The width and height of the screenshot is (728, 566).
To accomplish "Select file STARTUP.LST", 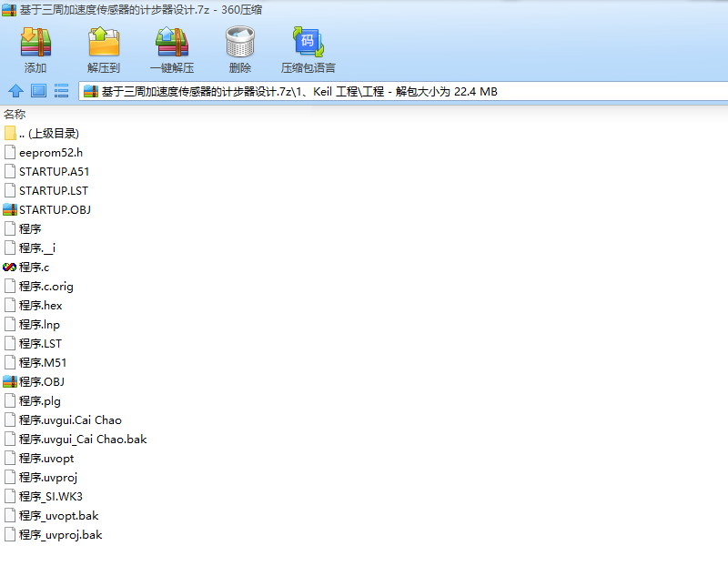I will 46,191.
